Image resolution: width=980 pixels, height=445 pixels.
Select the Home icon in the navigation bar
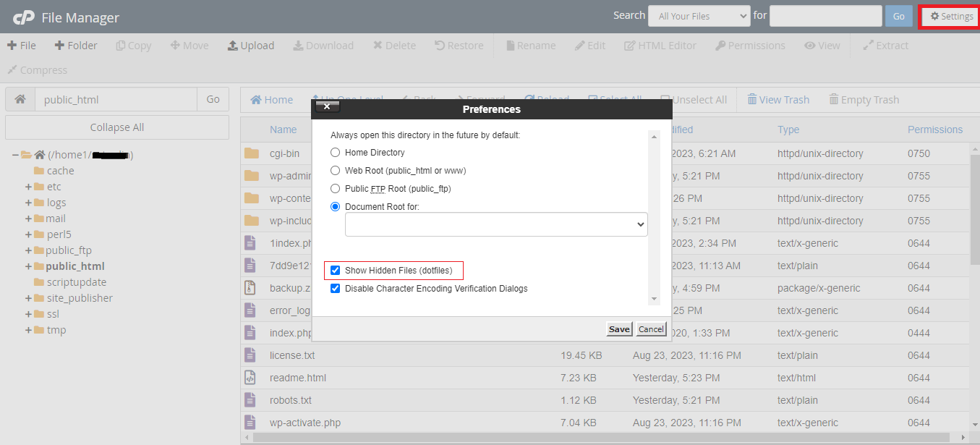point(271,99)
